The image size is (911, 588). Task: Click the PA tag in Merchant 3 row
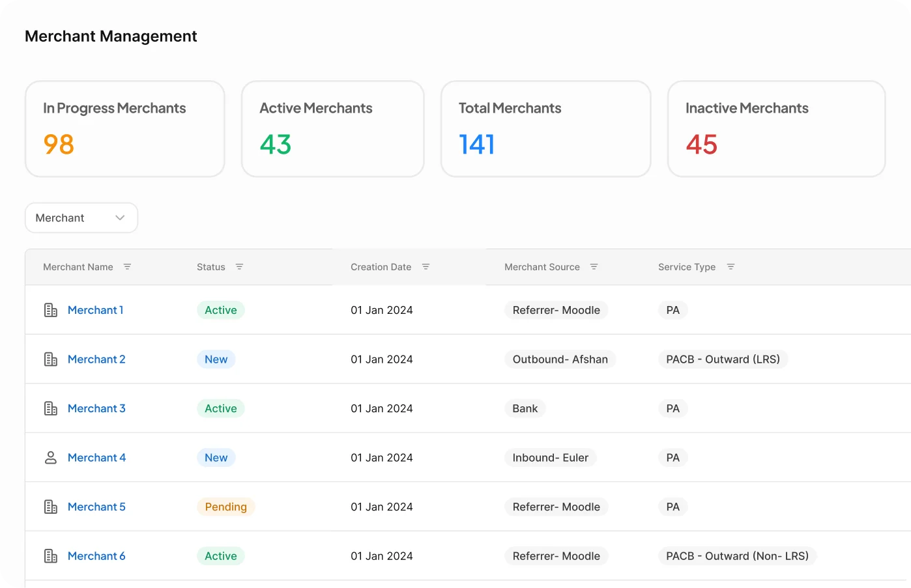pos(673,408)
